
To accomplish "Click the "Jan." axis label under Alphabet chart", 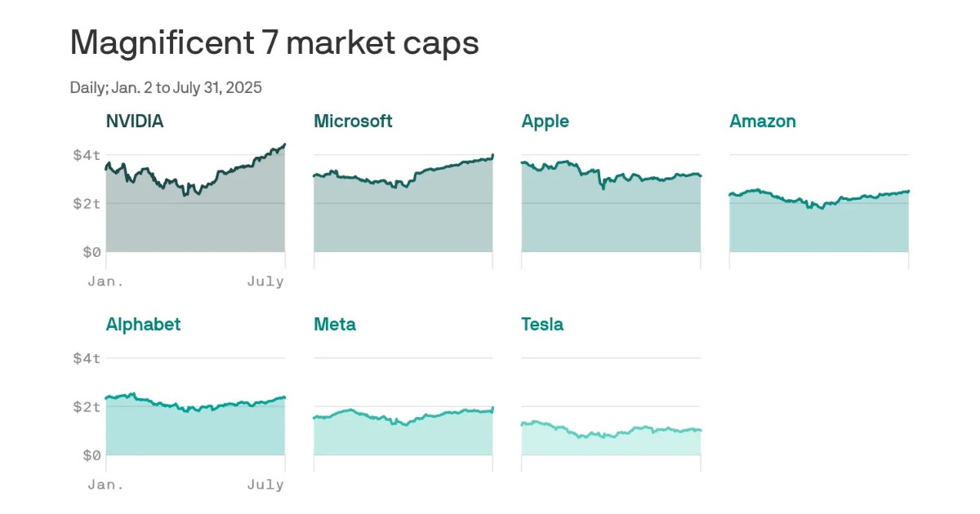I will pos(106,485).
